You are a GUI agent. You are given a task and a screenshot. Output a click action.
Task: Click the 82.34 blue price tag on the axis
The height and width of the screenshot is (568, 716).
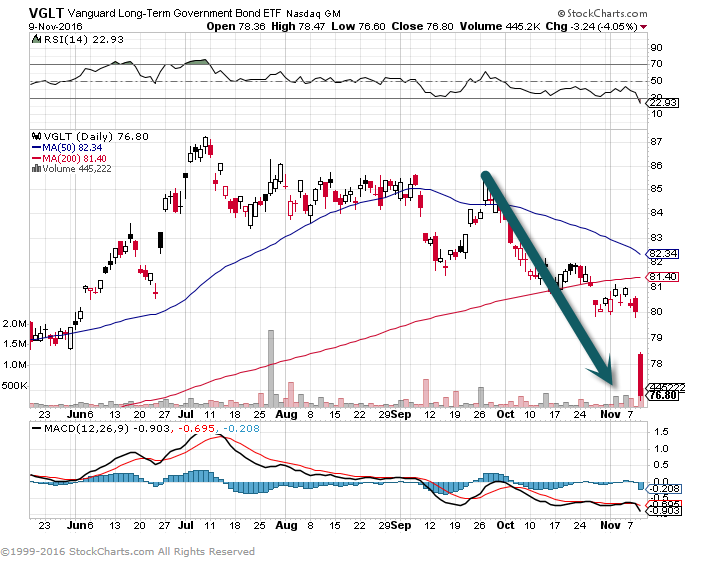point(663,254)
